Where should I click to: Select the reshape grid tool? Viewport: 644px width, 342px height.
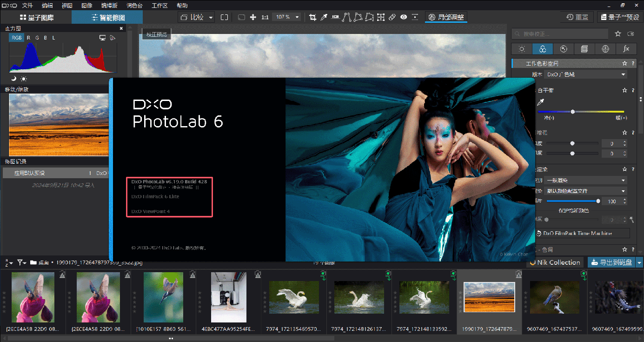coord(381,17)
